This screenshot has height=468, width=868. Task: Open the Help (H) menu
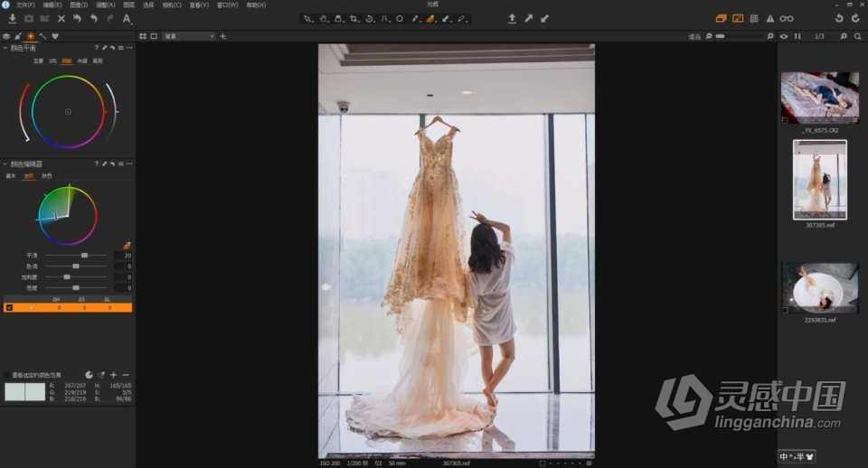256,5
